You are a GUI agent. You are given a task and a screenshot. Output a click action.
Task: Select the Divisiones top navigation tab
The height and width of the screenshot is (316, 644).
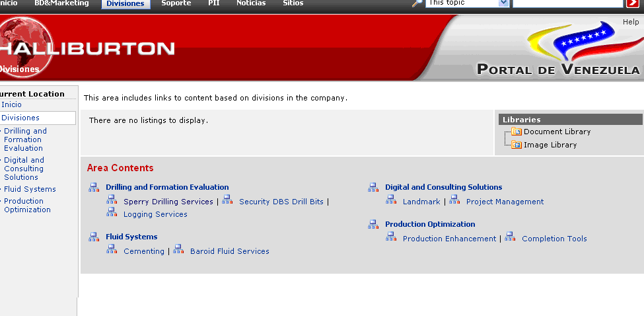(x=125, y=4)
